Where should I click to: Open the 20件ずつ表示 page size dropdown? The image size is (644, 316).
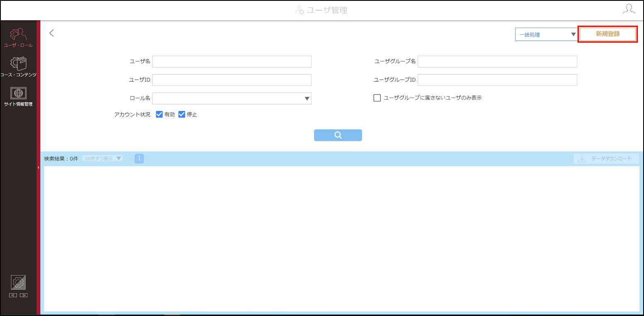click(x=102, y=158)
